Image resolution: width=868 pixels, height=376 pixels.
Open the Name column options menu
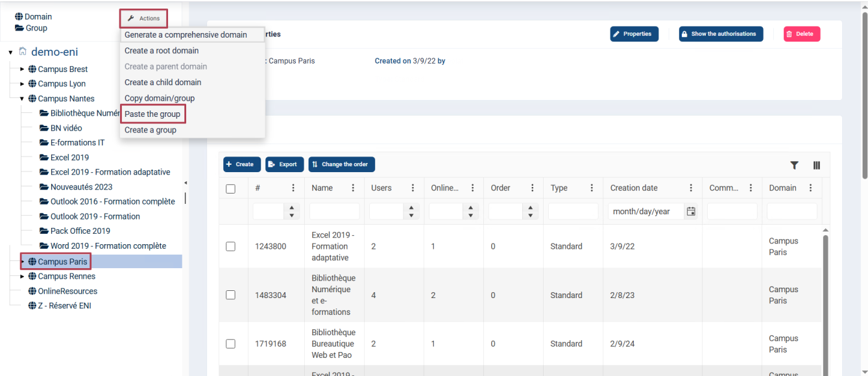click(353, 188)
